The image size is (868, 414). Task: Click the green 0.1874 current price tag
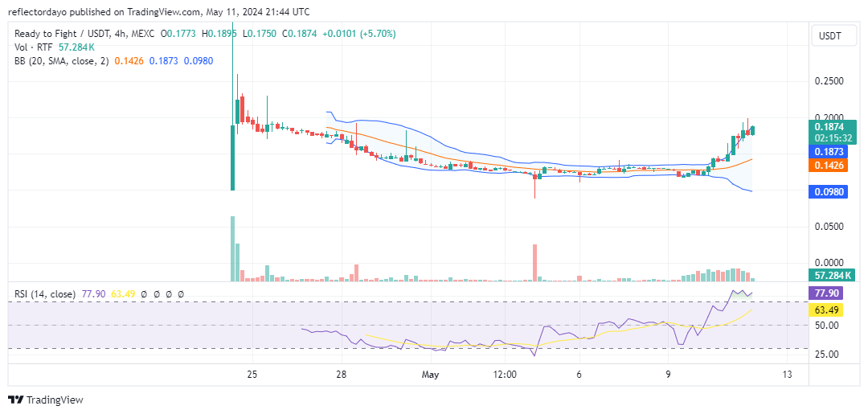coord(829,126)
